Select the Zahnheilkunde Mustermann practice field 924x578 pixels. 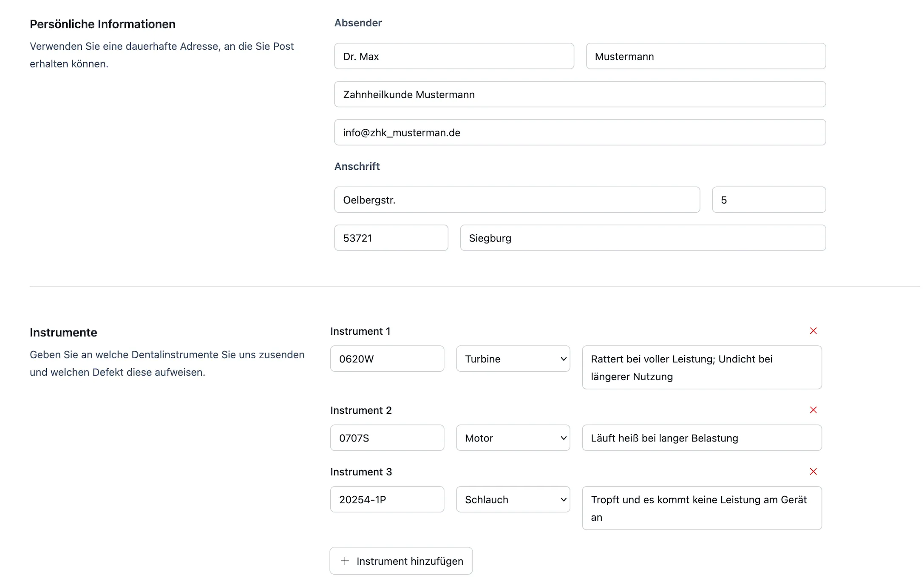coord(580,94)
